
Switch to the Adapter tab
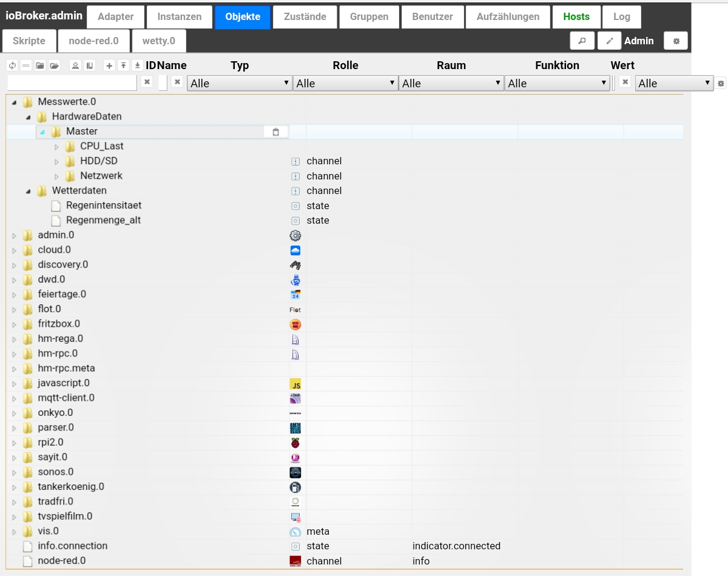point(116,17)
